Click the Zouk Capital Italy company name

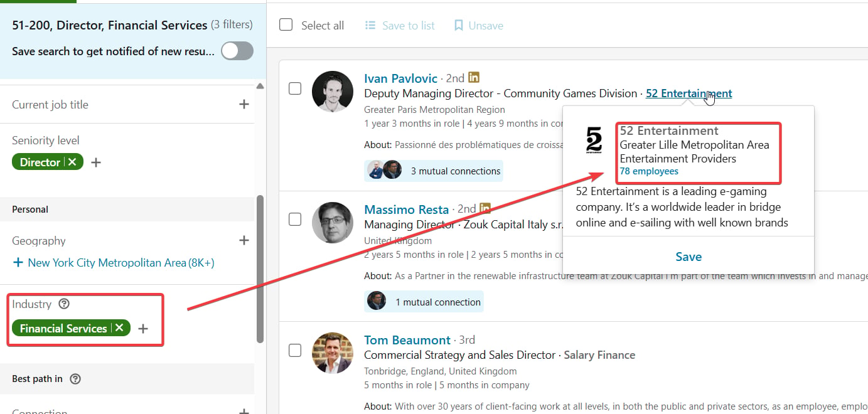pyautogui.click(x=513, y=225)
